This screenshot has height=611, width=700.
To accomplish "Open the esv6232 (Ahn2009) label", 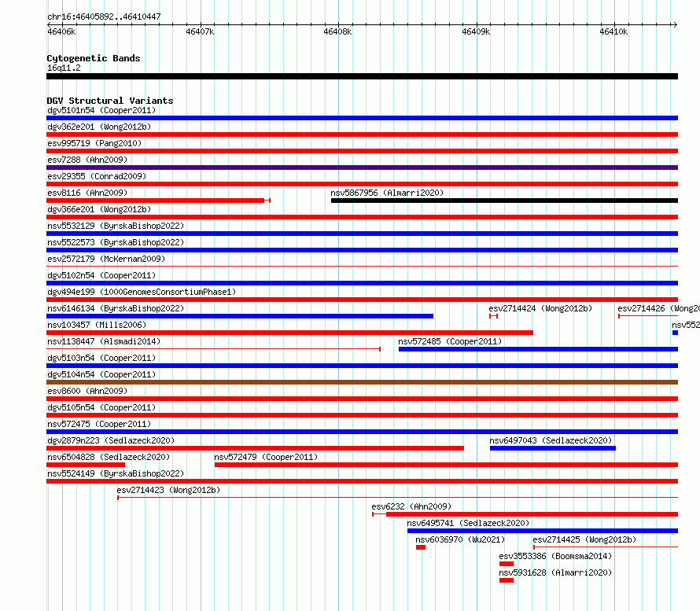I will pyautogui.click(x=411, y=506).
